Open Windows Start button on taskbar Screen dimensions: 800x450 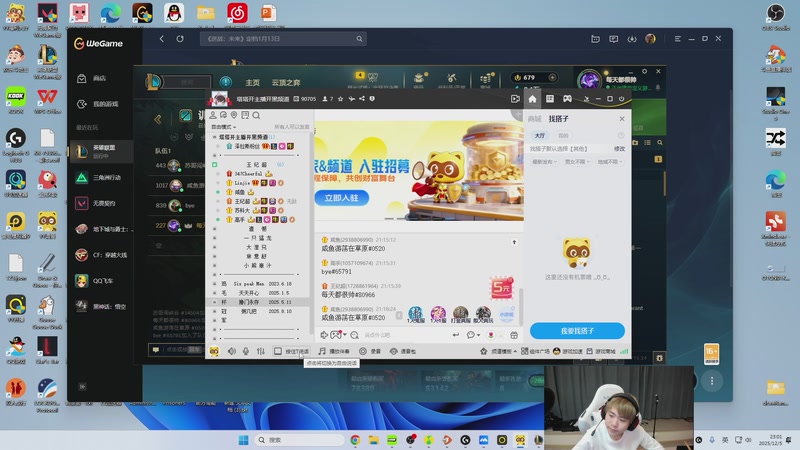tap(243, 440)
